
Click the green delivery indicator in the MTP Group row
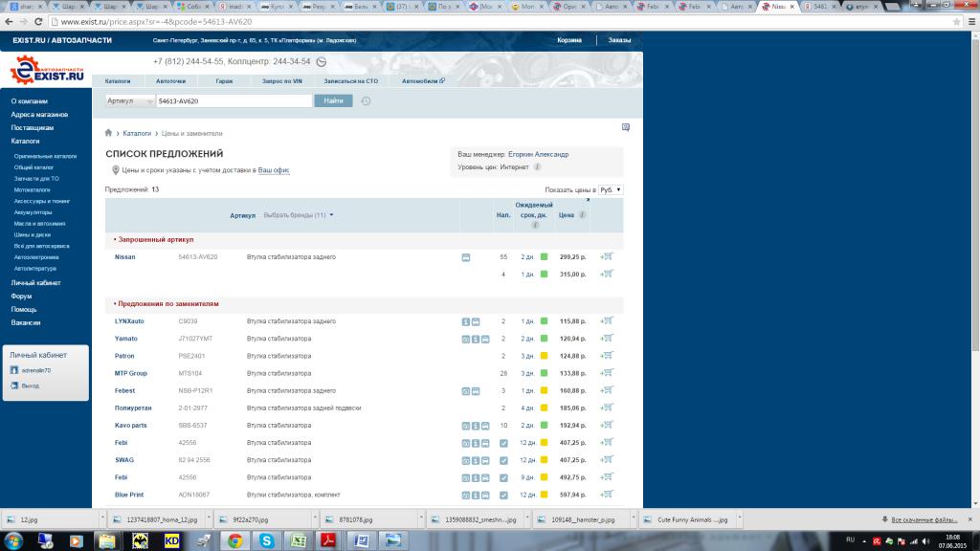[544, 373]
